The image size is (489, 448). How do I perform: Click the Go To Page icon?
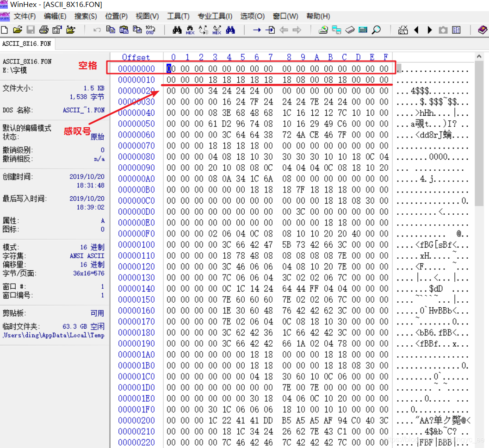(x=270, y=30)
